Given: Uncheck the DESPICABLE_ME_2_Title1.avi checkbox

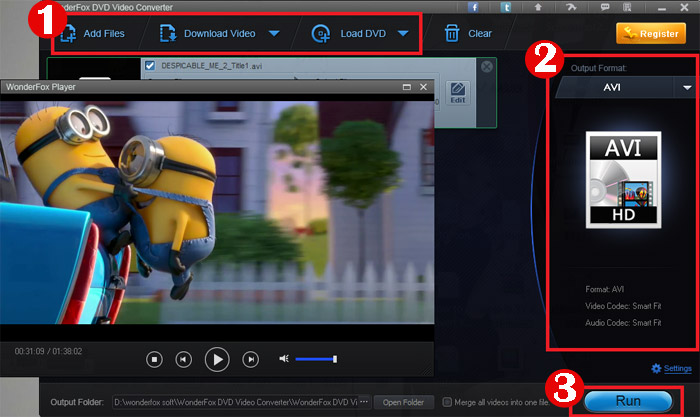Looking at the screenshot, I should click(150, 66).
